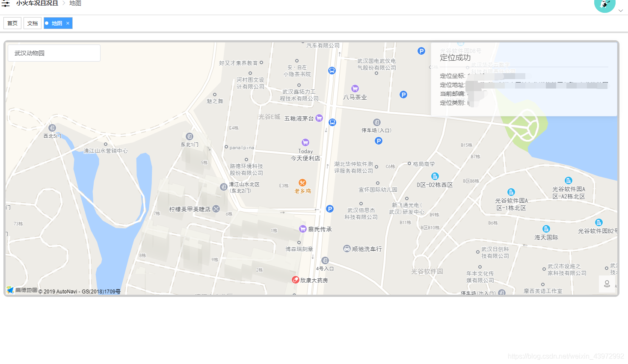The height and width of the screenshot is (364, 628).
Task: Click the panalpina label
Action: pos(242,148)
